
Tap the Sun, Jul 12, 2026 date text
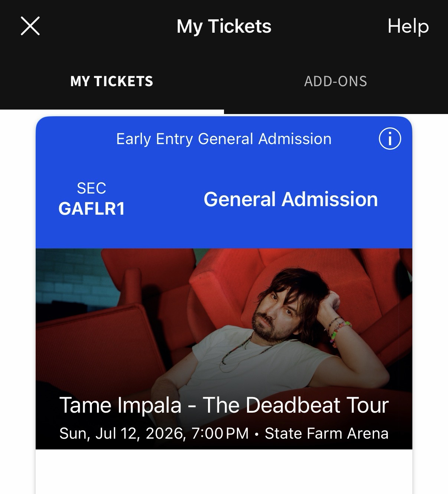123,433
